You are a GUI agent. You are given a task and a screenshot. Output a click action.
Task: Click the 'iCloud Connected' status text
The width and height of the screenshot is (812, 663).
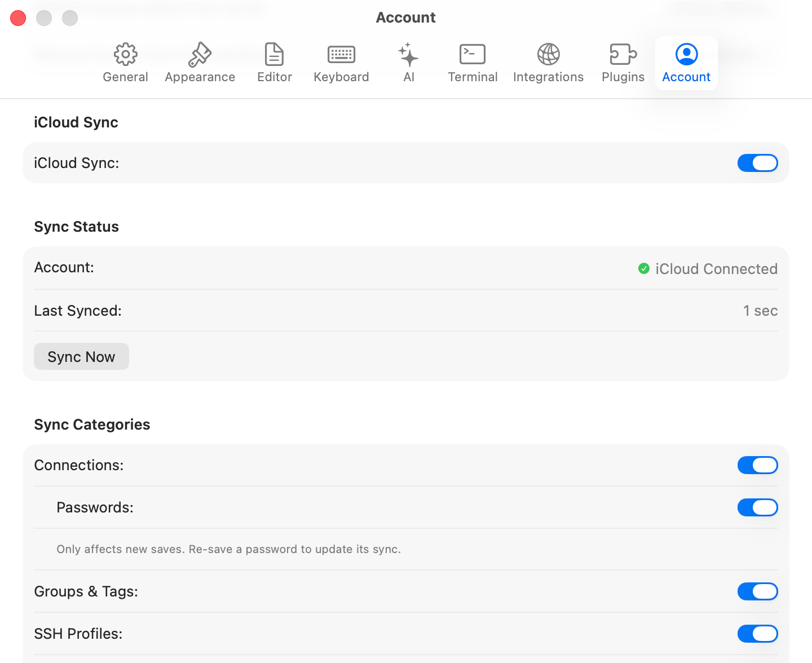[716, 269]
